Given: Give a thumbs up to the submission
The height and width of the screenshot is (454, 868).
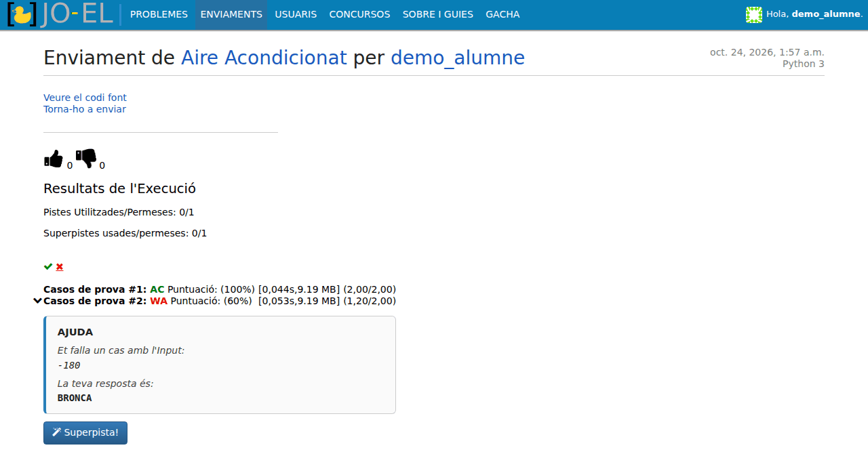Looking at the screenshot, I should click(x=54, y=159).
